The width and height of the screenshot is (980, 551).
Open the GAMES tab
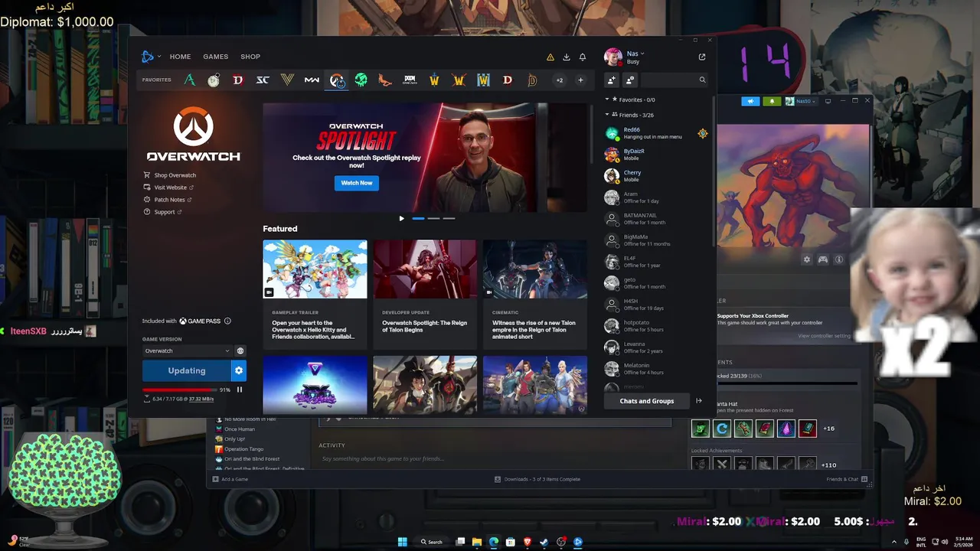tap(215, 57)
